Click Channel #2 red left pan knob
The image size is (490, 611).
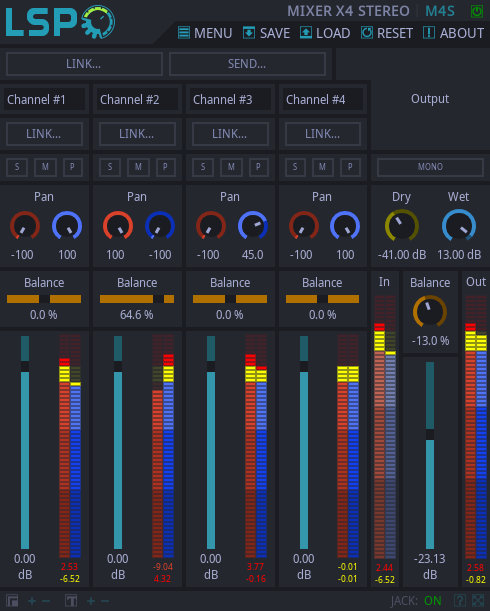click(118, 226)
